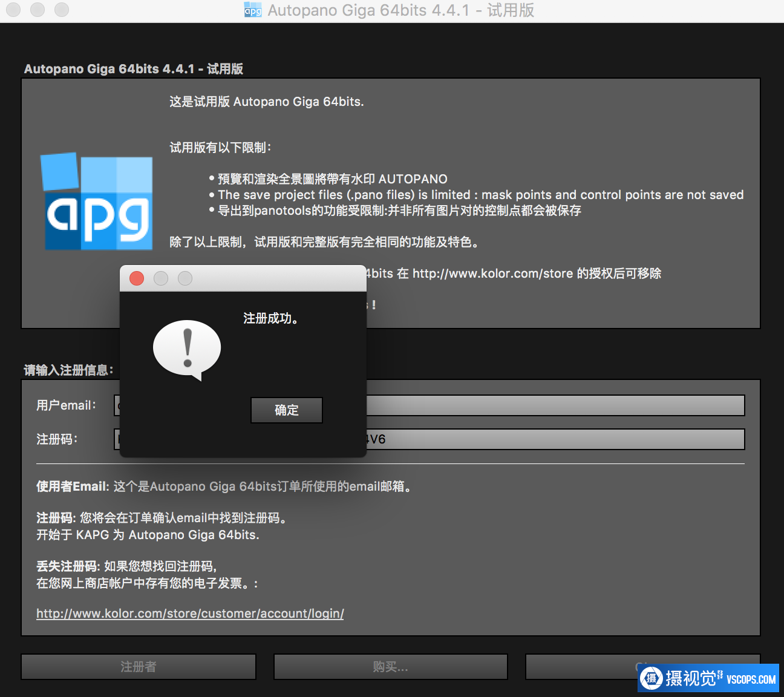Click the dialog's gray zoom button
The width and height of the screenshot is (784, 697).
coord(185,278)
